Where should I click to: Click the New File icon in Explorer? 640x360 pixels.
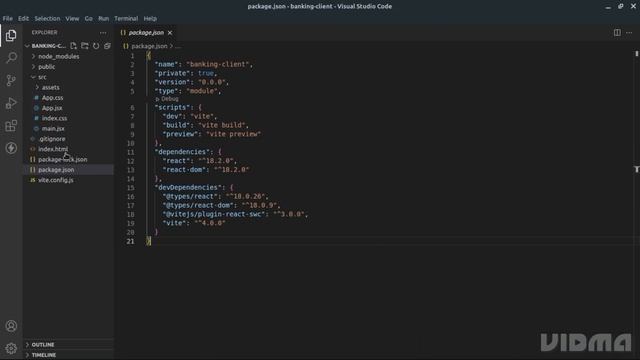tap(73, 46)
